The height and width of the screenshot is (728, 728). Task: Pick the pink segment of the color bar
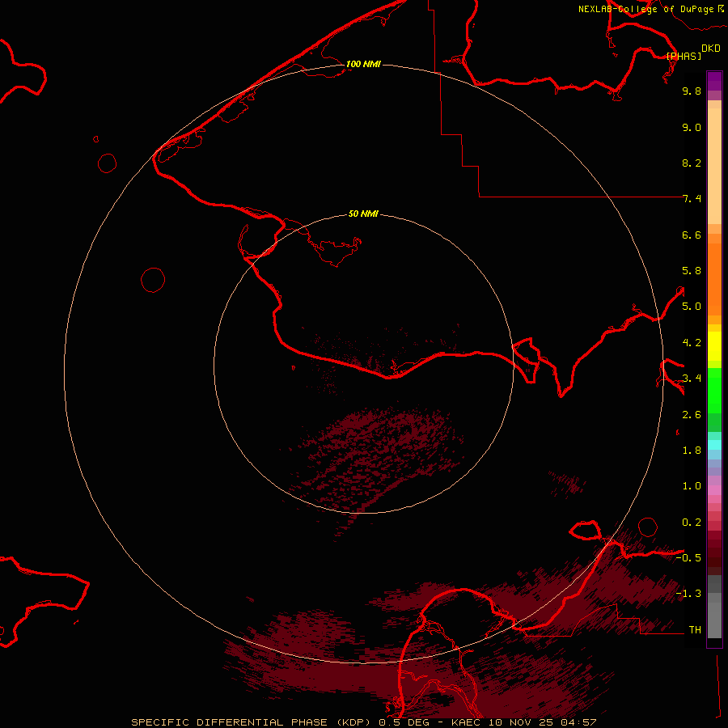pyautogui.click(x=714, y=490)
